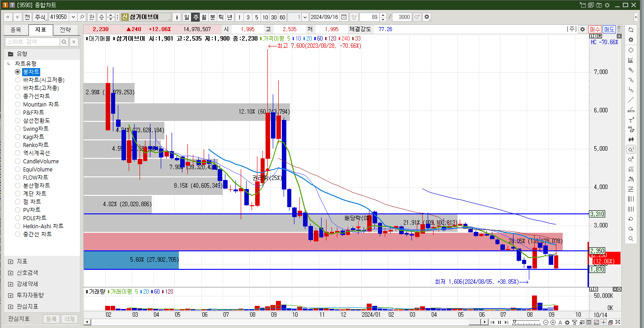Select the 삼선전환도 radio option

[x=18, y=120]
